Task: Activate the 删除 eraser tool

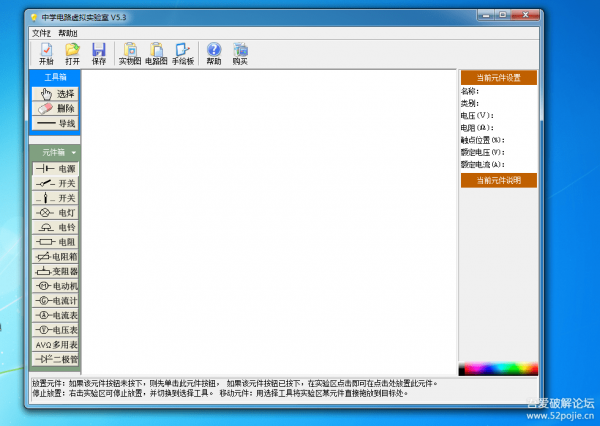Action: [55, 108]
